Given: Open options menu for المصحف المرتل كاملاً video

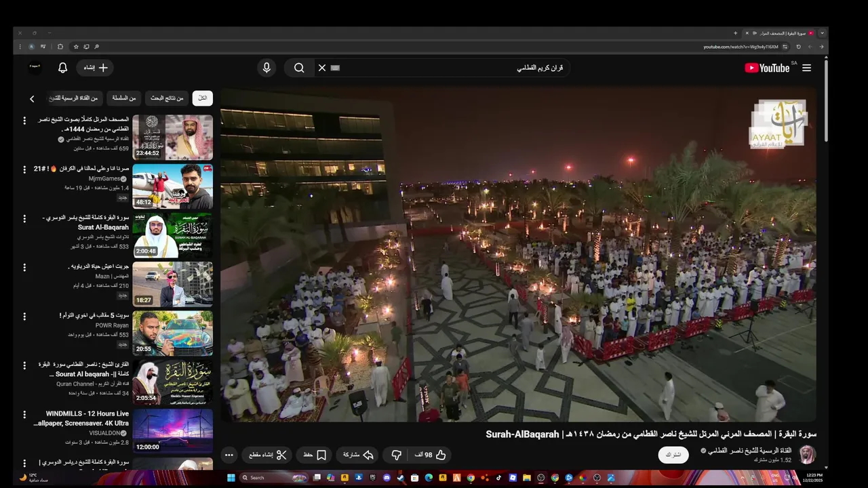Looking at the screenshot, I should 24,121.
